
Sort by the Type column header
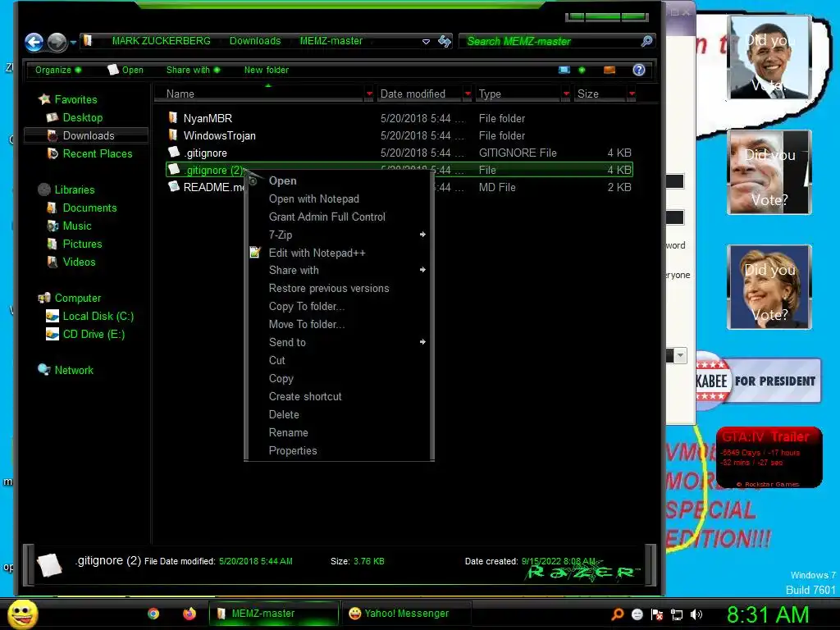click(518, 94)
